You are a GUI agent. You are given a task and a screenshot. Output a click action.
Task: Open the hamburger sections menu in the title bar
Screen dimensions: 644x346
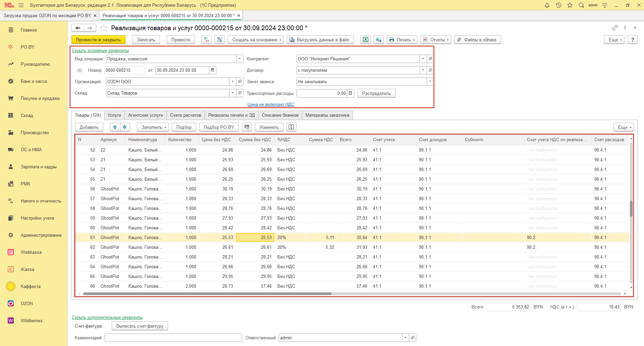(x=21, y=5)
